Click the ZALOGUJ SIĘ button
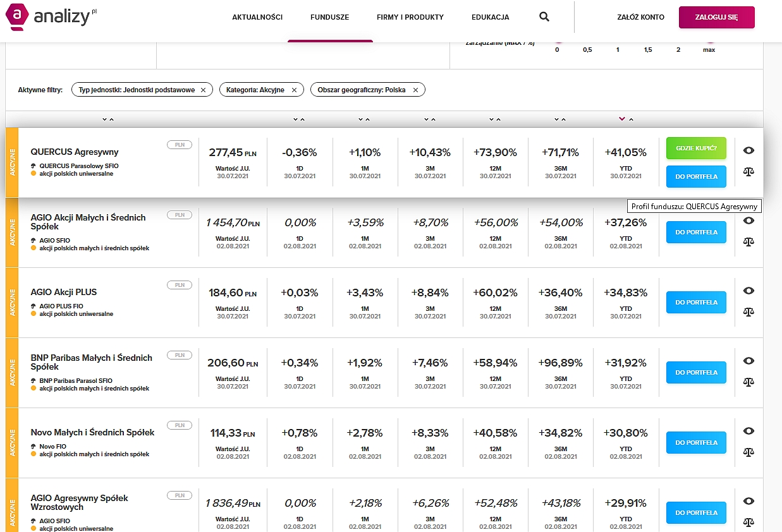782x532 pixels. pos(717,17)
